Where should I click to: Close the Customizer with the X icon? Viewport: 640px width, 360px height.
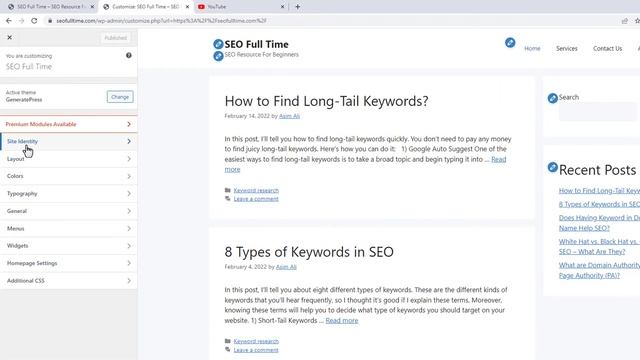tap(9, 38)
